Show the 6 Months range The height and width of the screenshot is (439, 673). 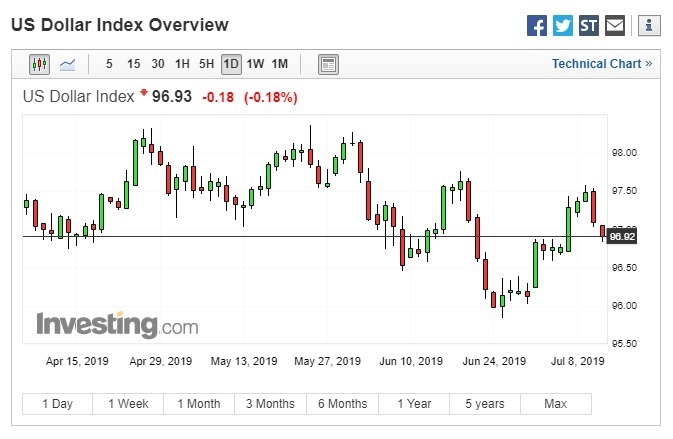pos(343,404)
